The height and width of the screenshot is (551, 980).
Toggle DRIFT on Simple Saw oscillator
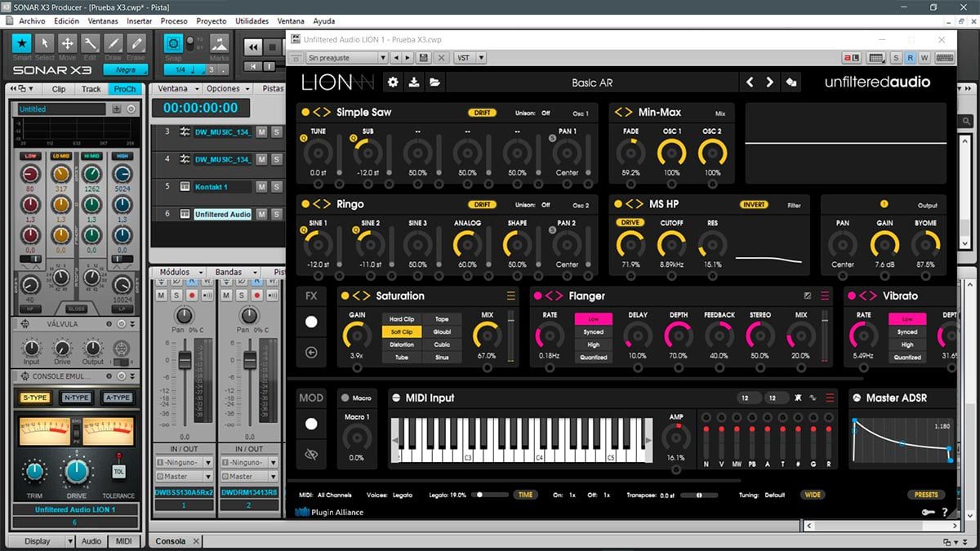483,113
